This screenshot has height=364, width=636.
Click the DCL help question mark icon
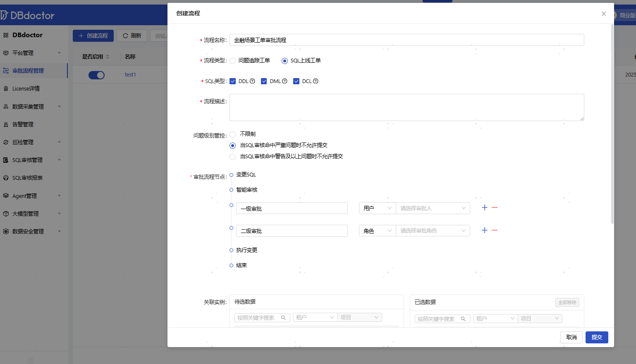click(316, 81)
